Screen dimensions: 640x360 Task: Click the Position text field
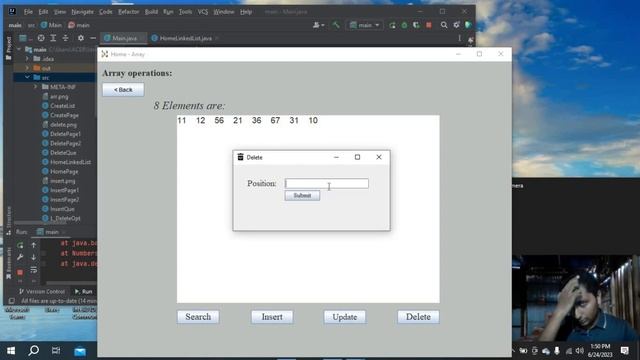(327, 184)
